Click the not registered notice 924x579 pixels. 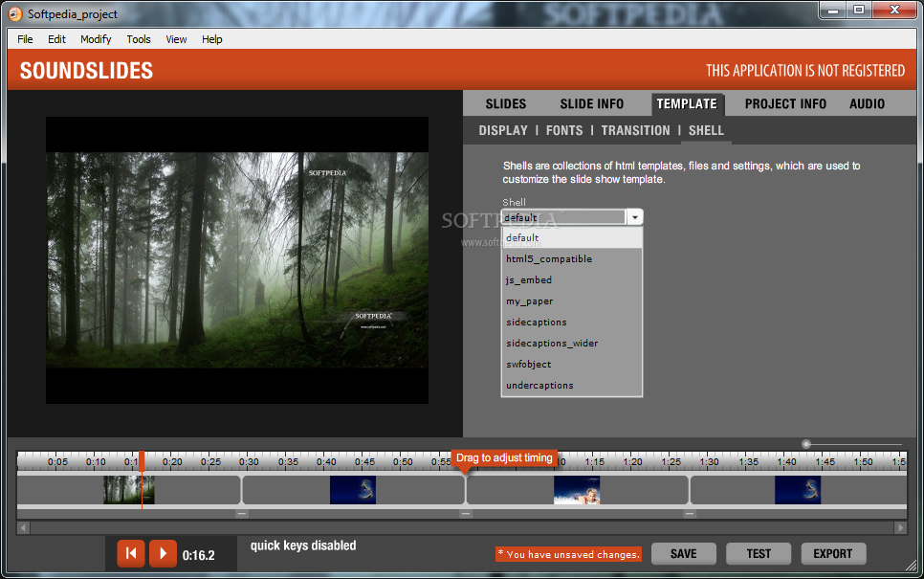tap(805, 71)
